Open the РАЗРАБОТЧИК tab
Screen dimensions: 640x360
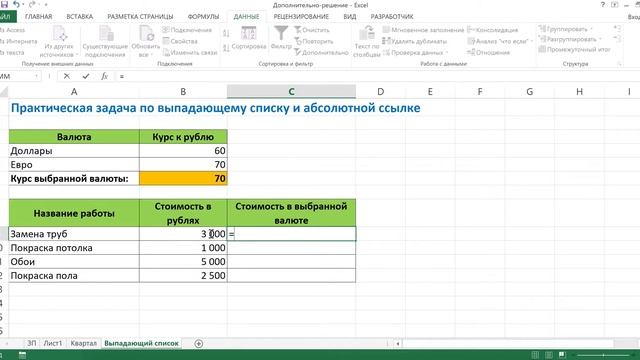point(392,16)
